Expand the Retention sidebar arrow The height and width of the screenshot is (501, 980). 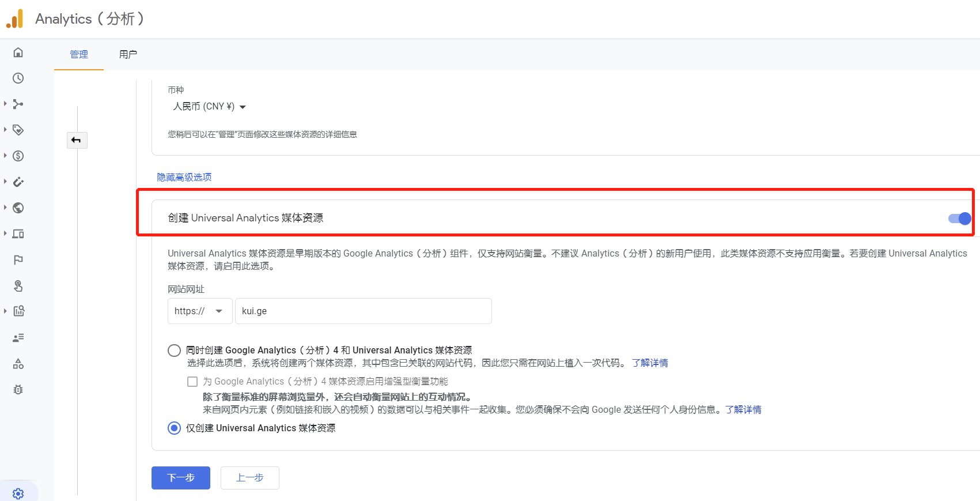click(x=5, y=182)
